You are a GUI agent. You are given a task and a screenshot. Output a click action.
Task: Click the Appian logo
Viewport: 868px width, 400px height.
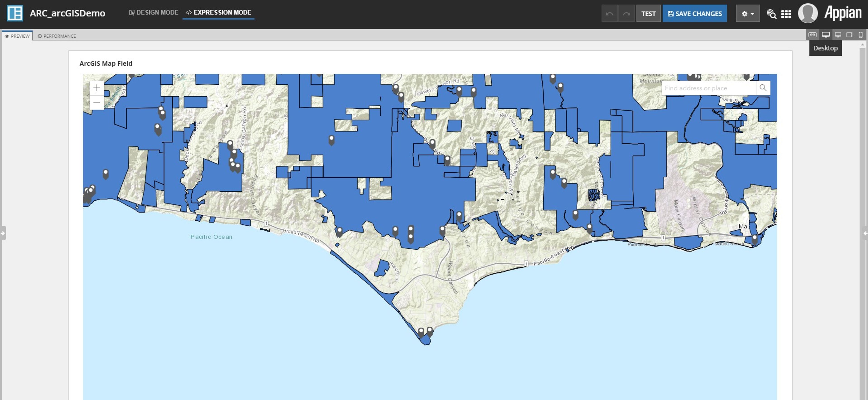tap(843, 13)
